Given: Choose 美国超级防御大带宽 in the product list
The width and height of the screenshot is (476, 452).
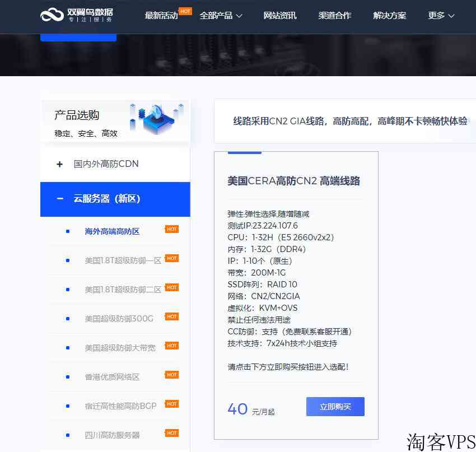Looking at the screenshot, I should tap(120, 348).
